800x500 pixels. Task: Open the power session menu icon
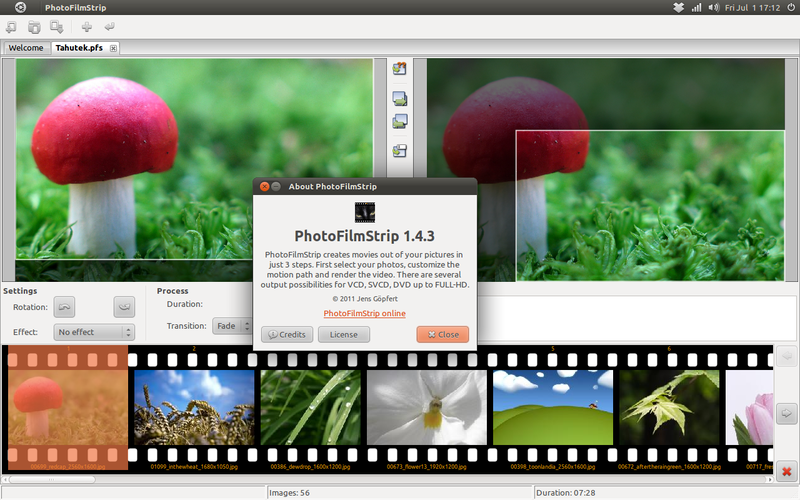[x=791, y=8]
